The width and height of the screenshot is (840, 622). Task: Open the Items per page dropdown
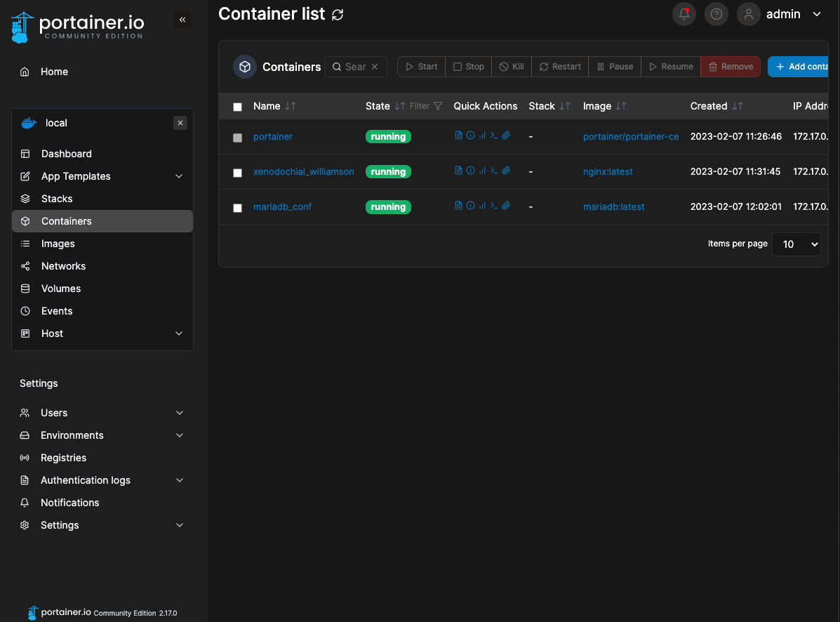click(x=796, y=244)
